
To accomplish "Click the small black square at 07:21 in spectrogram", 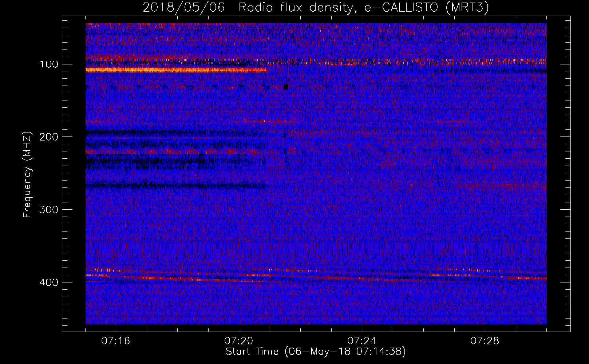I will click(286, 87).
